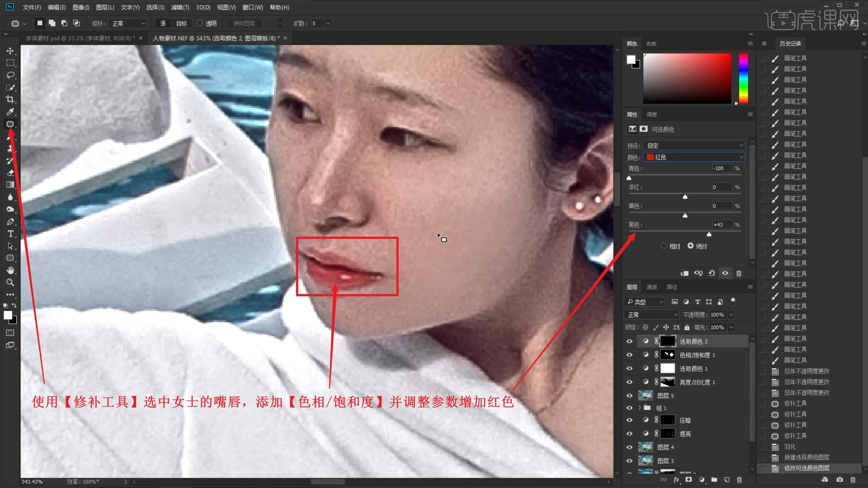Expand the 组 1 layer group

639,408
